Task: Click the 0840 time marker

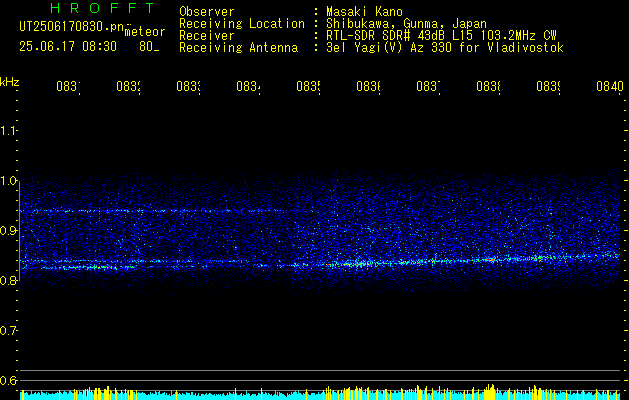Action: (x=610, y=87)
